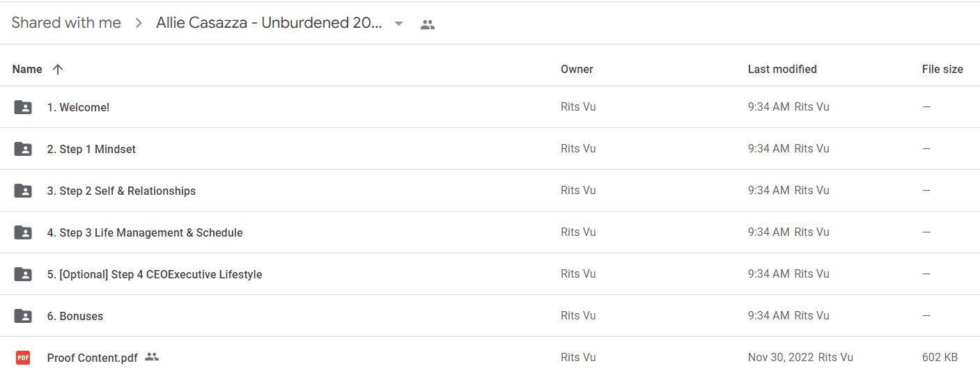
Task: Select the '2. Step 1 Mindset' folder icon
Action: click(x=23, y=149)
